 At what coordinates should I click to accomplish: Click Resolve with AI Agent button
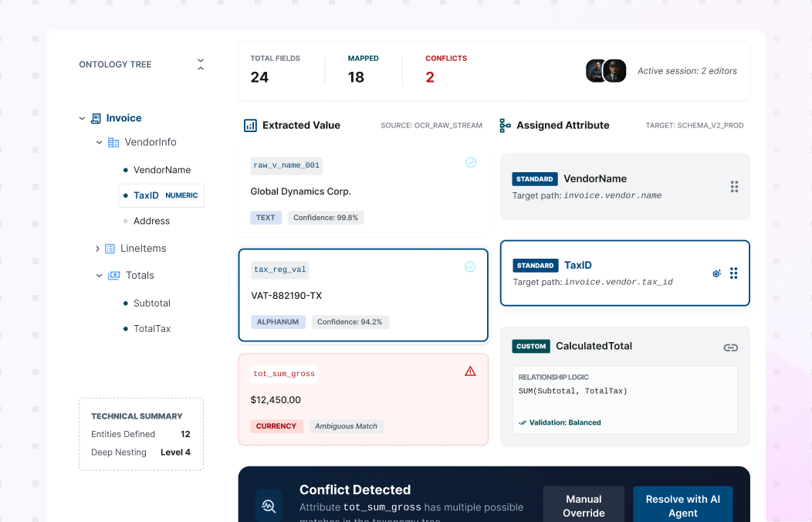point(682,506)
